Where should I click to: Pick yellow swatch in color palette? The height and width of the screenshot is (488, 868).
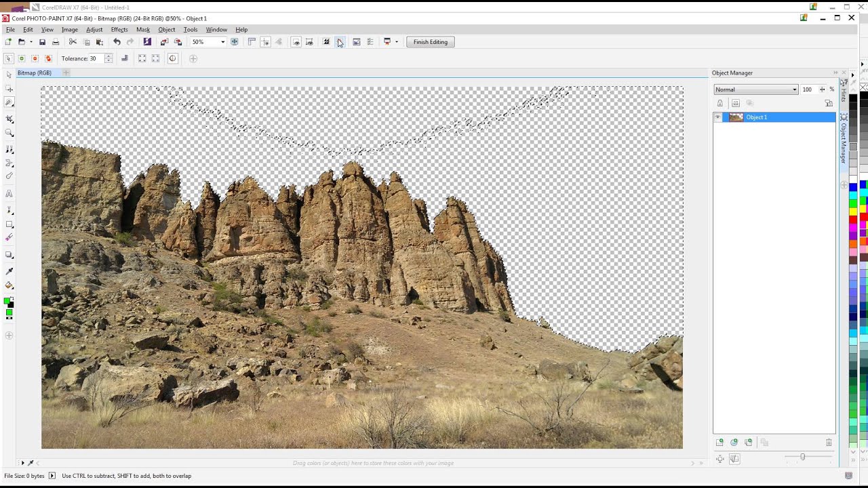pyautogui.click(x=853, y=212)
